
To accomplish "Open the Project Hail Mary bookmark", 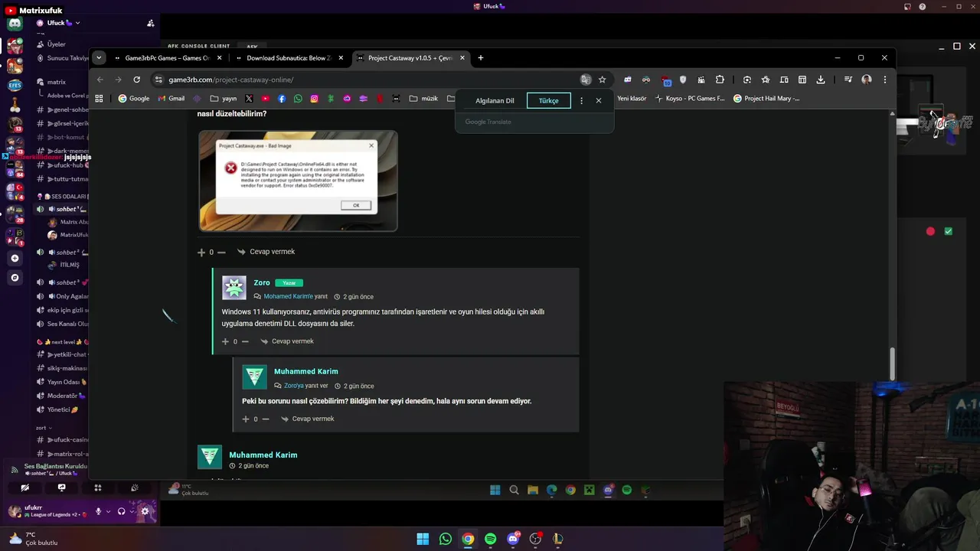I will coord(766,99).
